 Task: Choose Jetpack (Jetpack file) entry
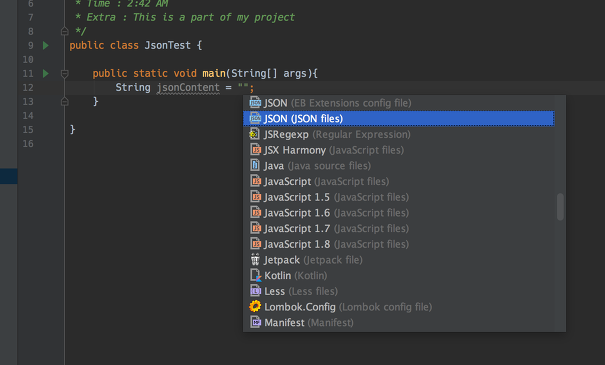[x=399, y=260]
